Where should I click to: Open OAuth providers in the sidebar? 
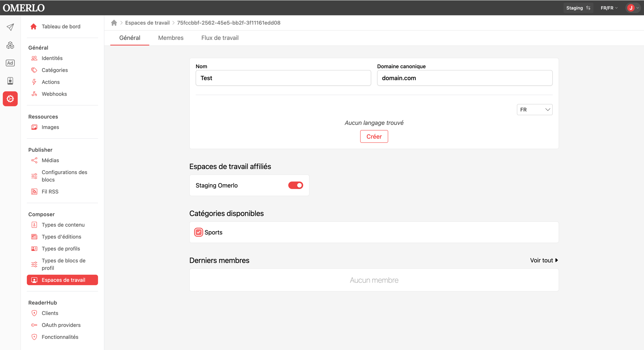[x=61, y=325]
